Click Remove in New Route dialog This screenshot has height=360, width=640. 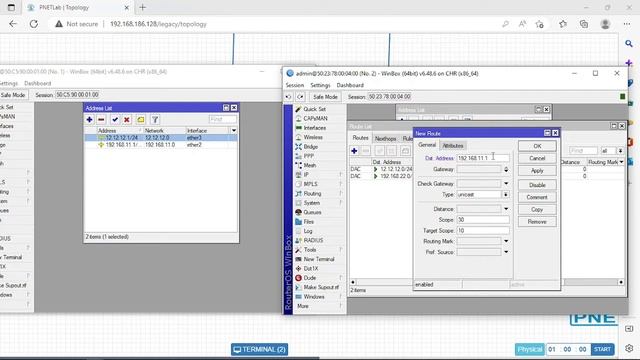[x=537, y=222]
